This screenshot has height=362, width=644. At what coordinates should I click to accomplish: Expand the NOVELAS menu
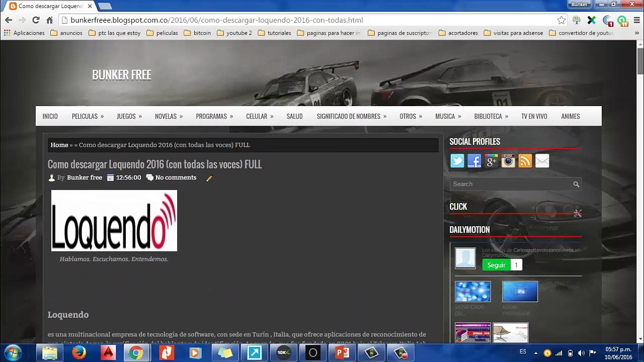pos(169,116)
